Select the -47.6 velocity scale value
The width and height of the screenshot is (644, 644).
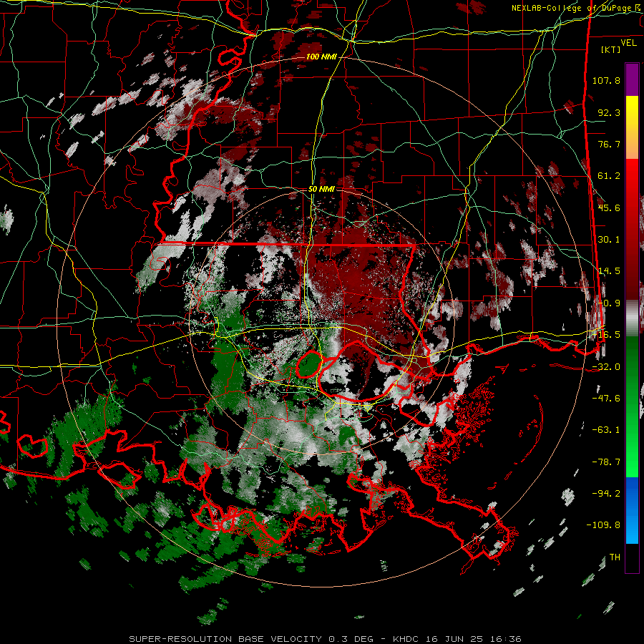pos(606,399)
